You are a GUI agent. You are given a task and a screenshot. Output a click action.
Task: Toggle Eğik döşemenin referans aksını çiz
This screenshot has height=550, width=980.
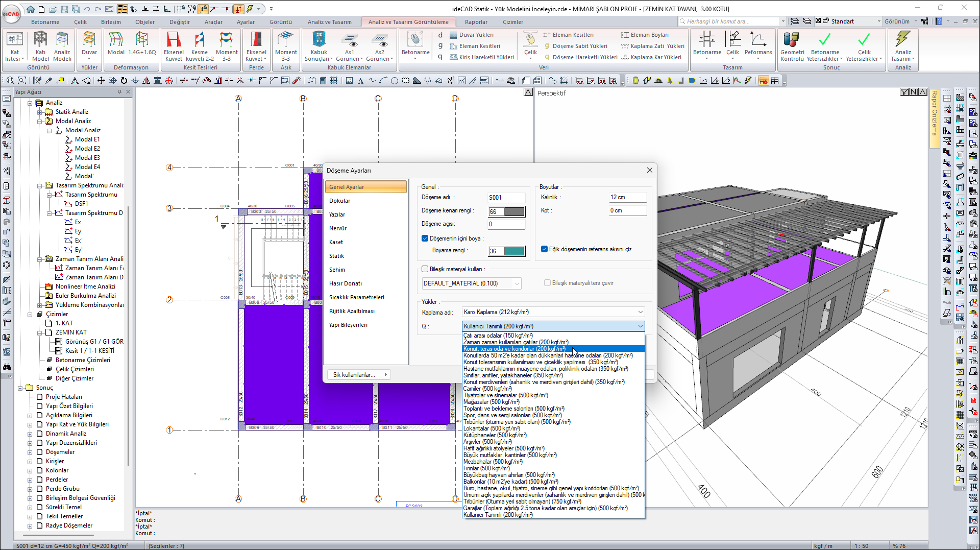click(x=545, y=249)
